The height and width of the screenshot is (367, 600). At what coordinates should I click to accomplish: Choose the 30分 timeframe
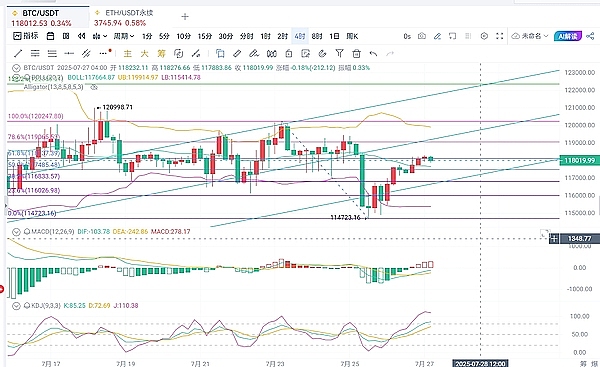(226, 36)
